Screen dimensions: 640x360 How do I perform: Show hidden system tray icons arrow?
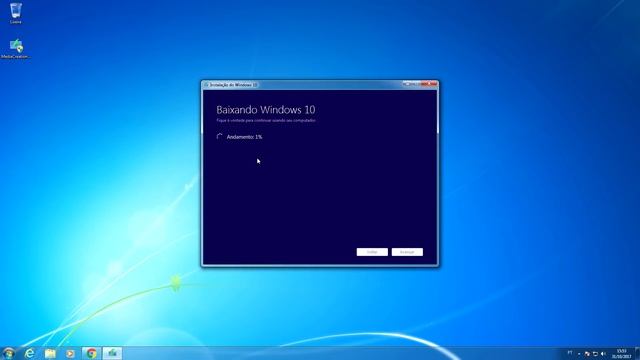click(x=579, y=354)
